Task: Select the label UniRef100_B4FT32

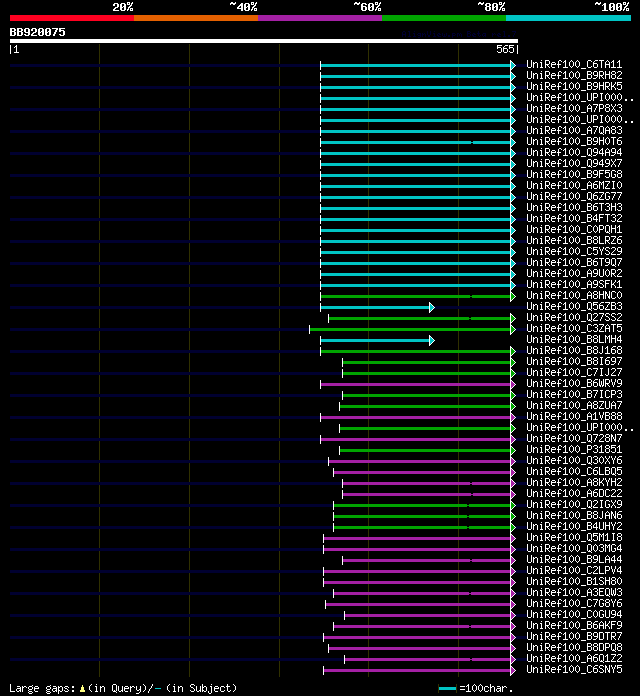Action: tap(574, 218)
